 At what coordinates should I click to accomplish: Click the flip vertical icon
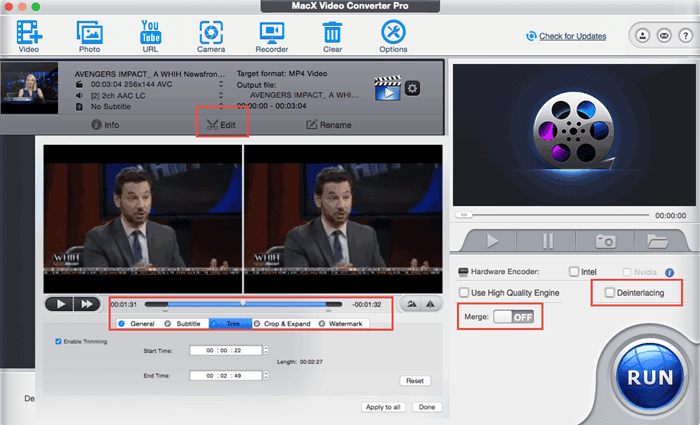click(x=430, y=304)
